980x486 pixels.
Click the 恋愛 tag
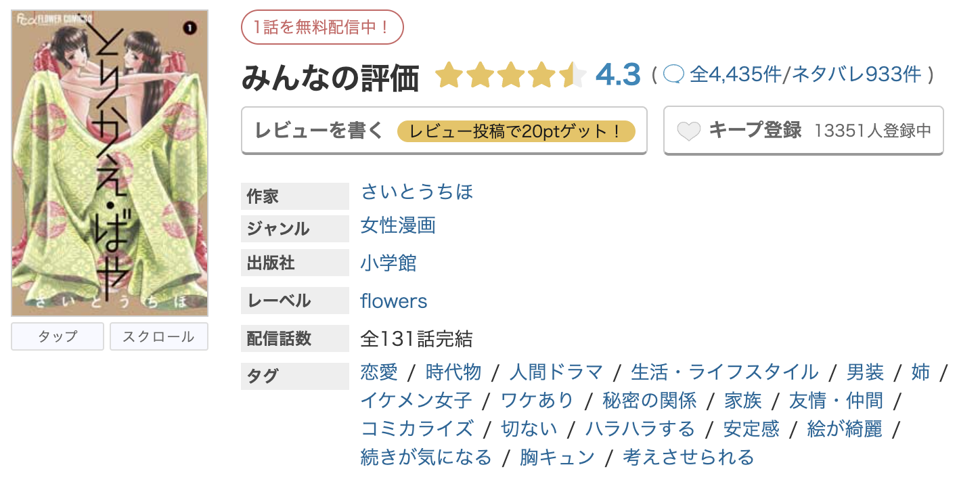tap(378, 372)
